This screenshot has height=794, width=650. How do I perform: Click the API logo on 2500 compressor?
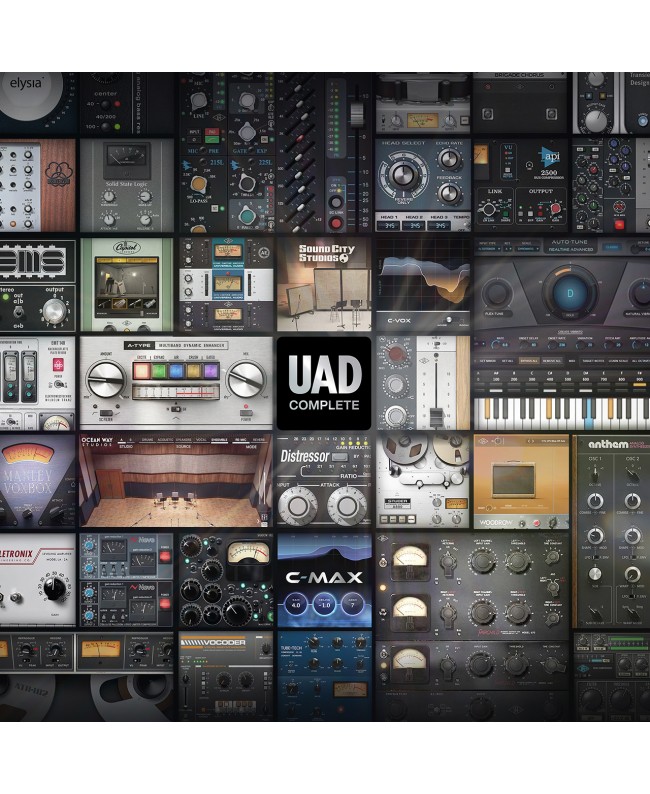click(549, 155)
